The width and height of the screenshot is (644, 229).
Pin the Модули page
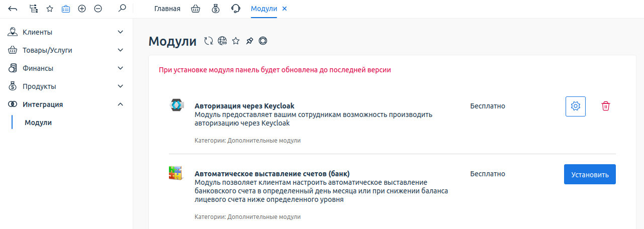pyautogui.click(x=249, y=41)
